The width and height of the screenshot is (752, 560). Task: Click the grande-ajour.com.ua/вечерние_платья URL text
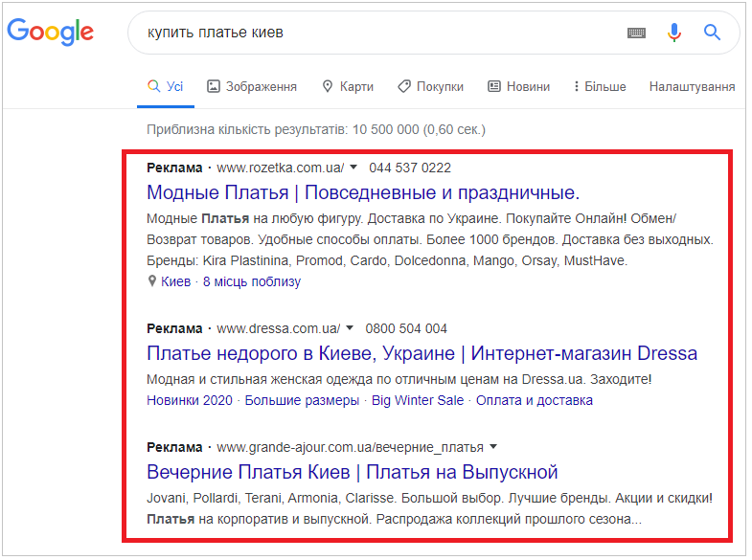(x=350, y=447)
